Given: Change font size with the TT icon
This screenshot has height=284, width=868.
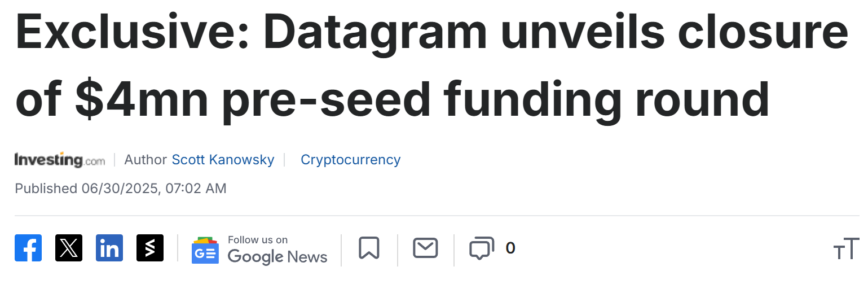Looking at the screenshot, I should coord(845,249).
